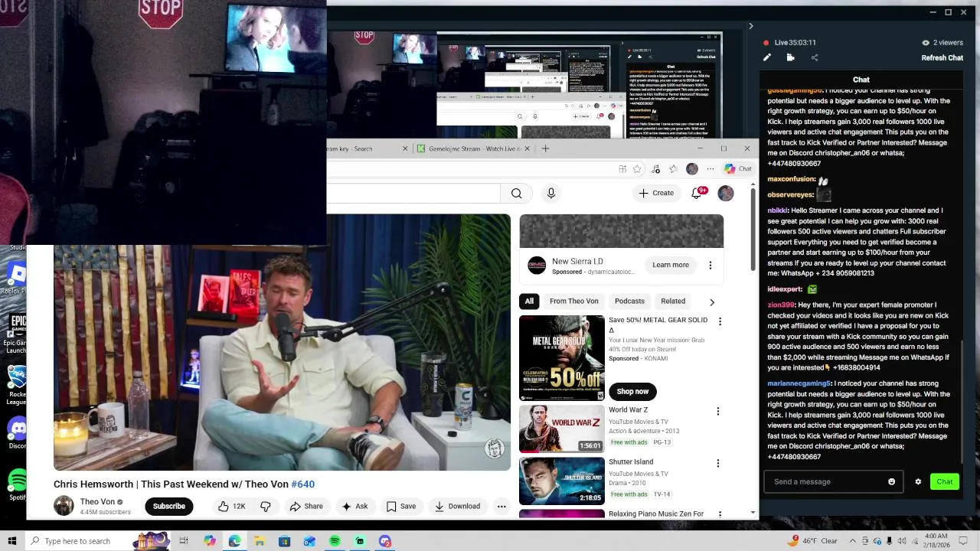The image size is (980, 551).
Task: Open options for Shutter Island video
Action: pos(718,463)
